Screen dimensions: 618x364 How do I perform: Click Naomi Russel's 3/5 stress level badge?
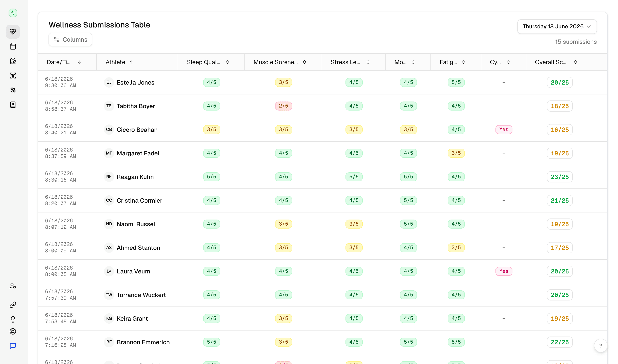click(x=354, y=224)
